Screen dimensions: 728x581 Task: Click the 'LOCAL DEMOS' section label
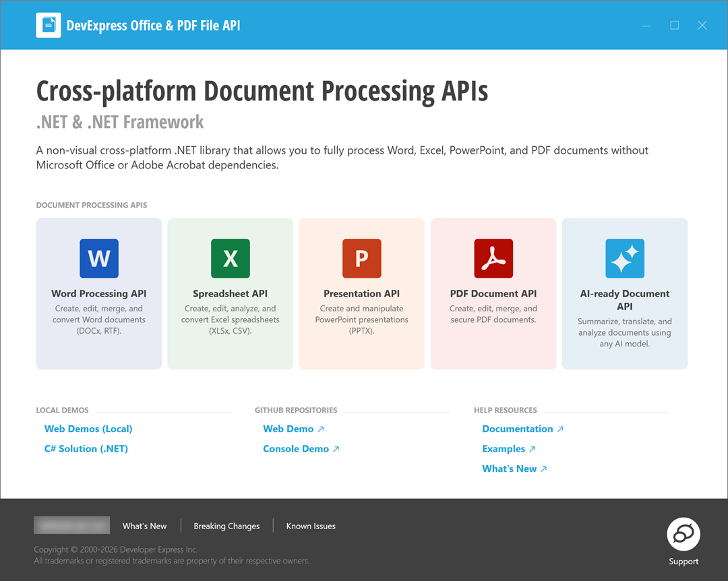click(62, 410)
